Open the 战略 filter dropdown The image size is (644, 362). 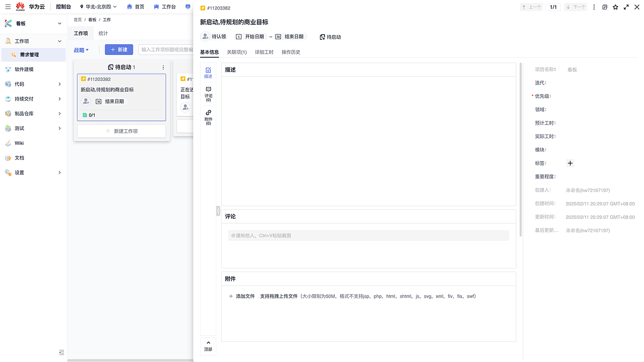pyautogui.click(x=81, y=50)
